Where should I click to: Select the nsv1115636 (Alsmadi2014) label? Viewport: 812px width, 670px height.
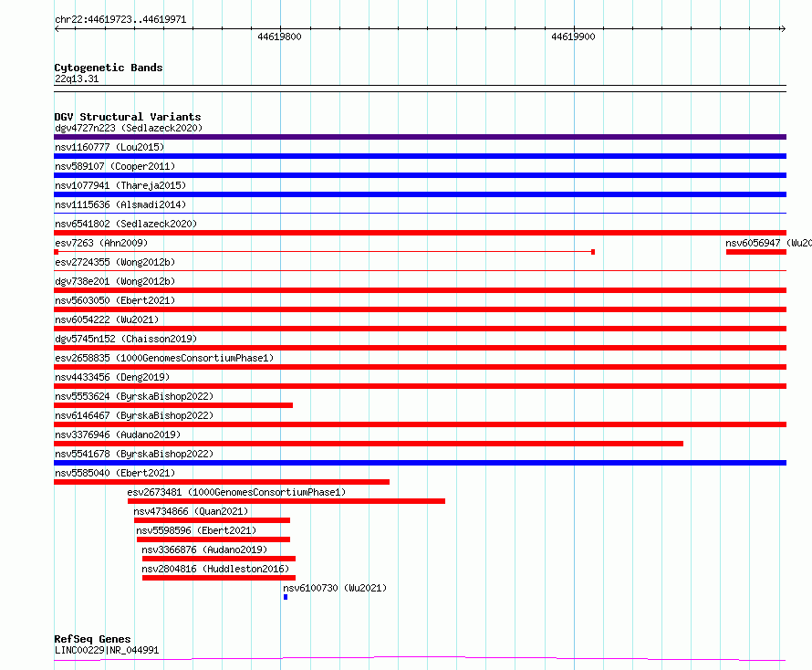tap(120, 204)
